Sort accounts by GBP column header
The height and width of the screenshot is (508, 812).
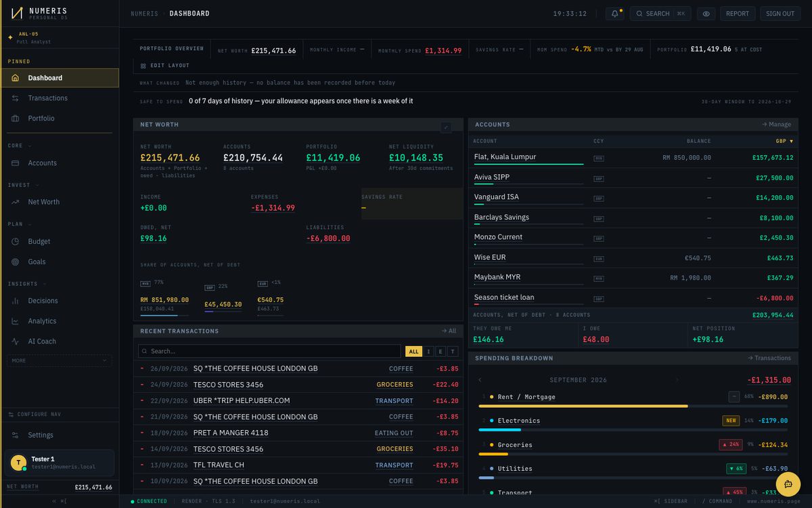tap(784, 142)
